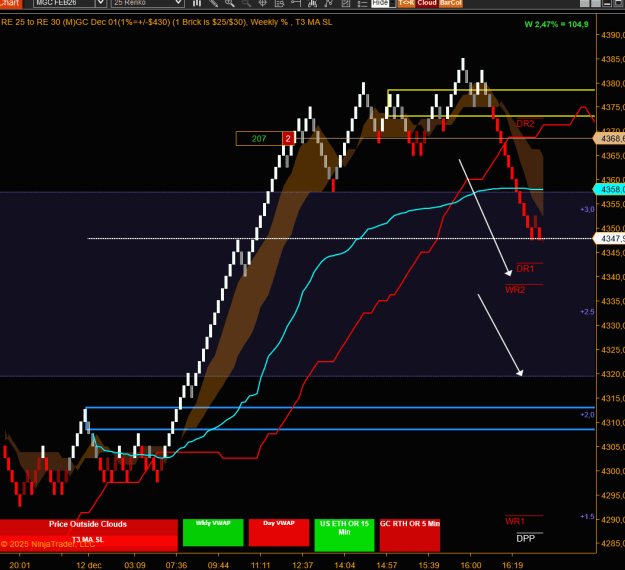Click the T3 MA SL status box

click(x=88, y=540)
